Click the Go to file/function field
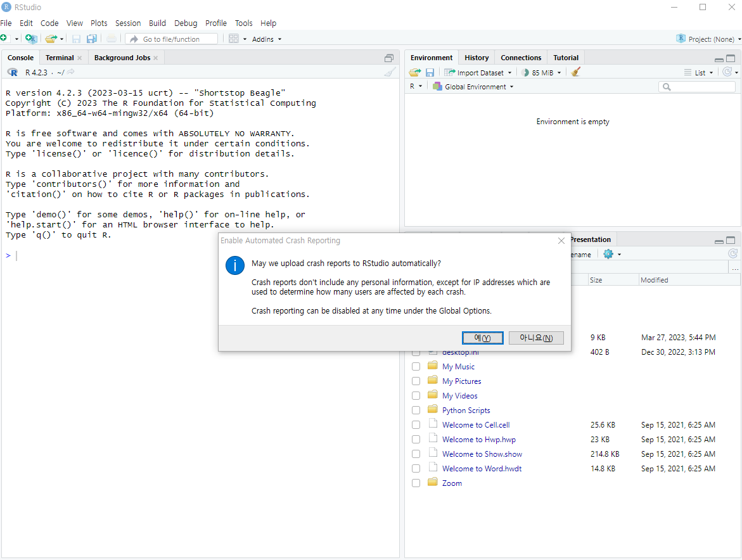 pyautogui.click(x=172, y=39)
